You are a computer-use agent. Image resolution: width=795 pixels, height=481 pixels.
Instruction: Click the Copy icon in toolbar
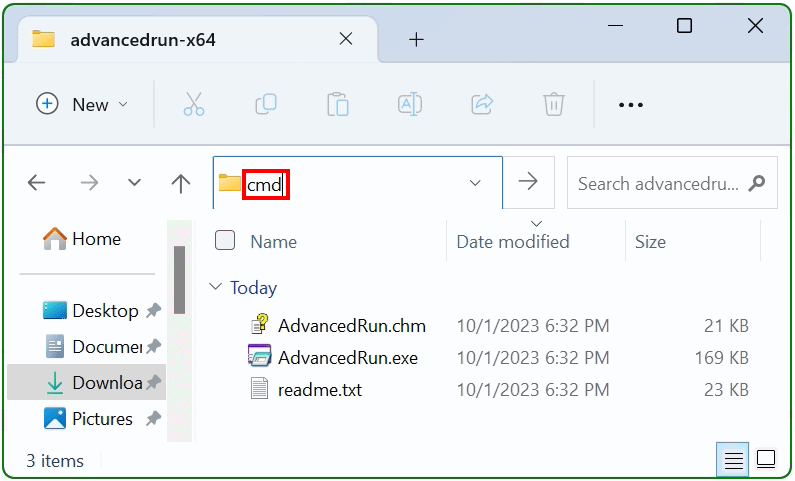coord(266,104)
